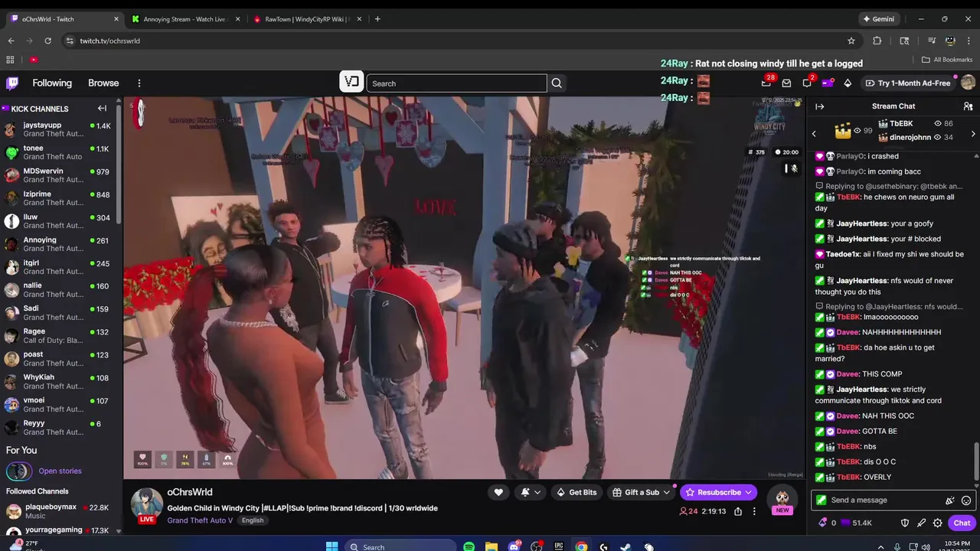The width and height of the screenshot is (980, 551).
Task: Open Spotify from the taskbar
Action: pos(469,546)
